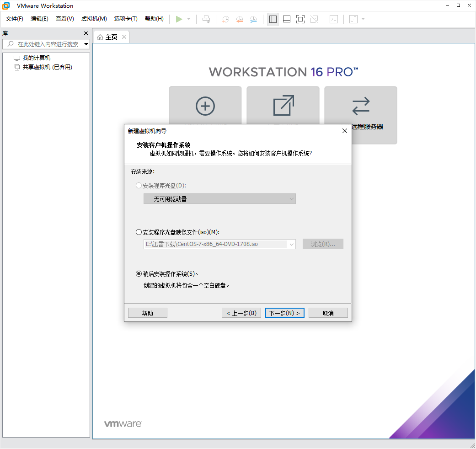Select the Connect to Remote Server icon
476x449 pixels.
360,106
